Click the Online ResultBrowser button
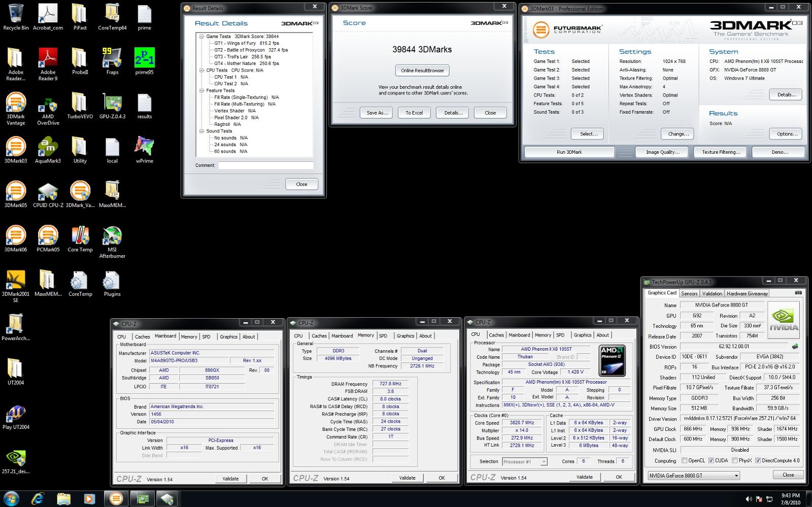812x507 pixels. (x=422, y=71)
